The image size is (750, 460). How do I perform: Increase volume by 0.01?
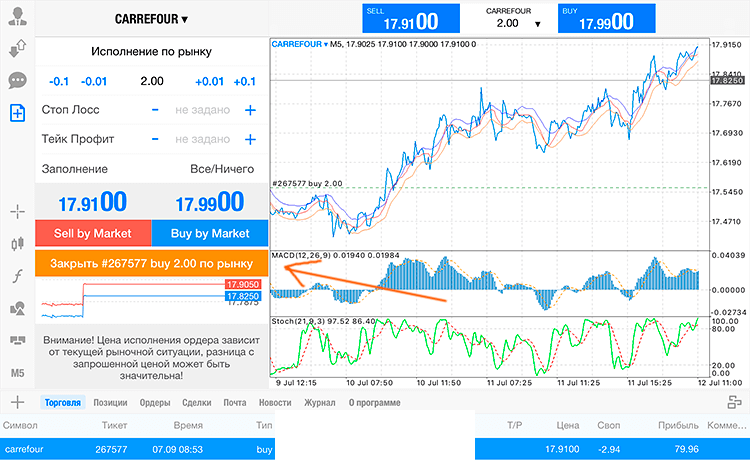pos(210,81)
